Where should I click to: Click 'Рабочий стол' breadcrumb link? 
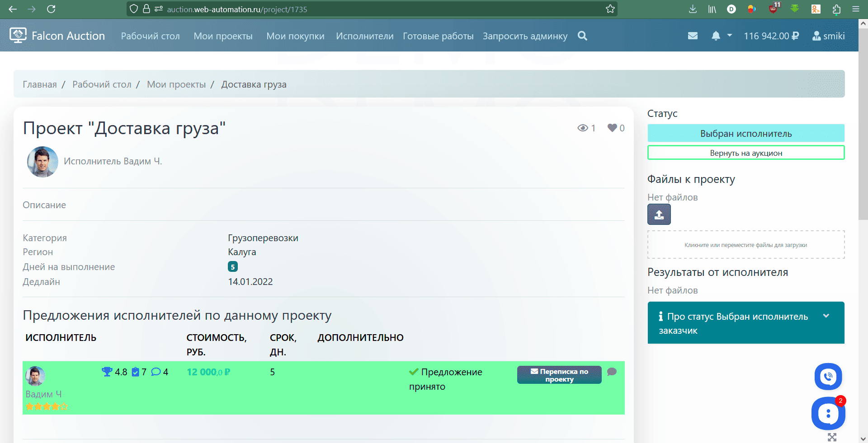click(x=102, y=84)
